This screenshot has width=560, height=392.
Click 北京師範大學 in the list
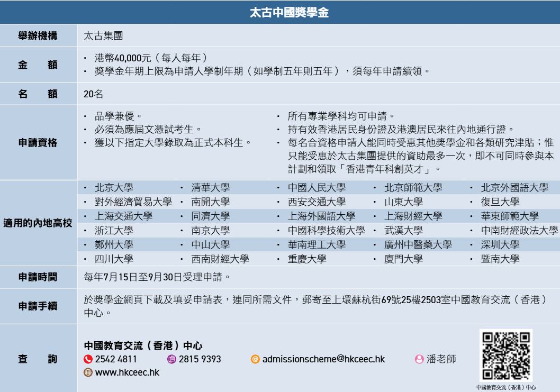click(413, 188)
